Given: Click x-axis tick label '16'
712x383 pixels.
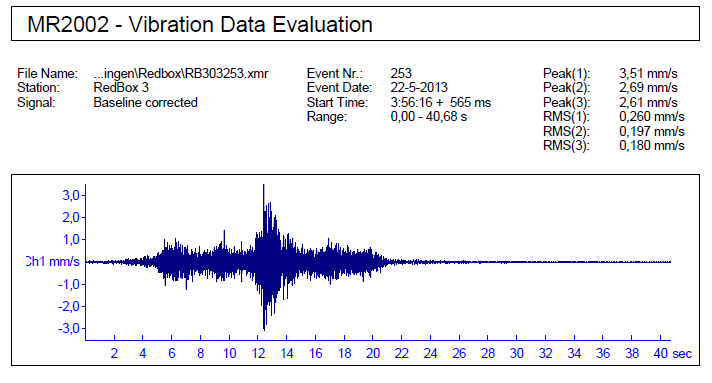Looking at the screenshot, I should tap(316, 353).
